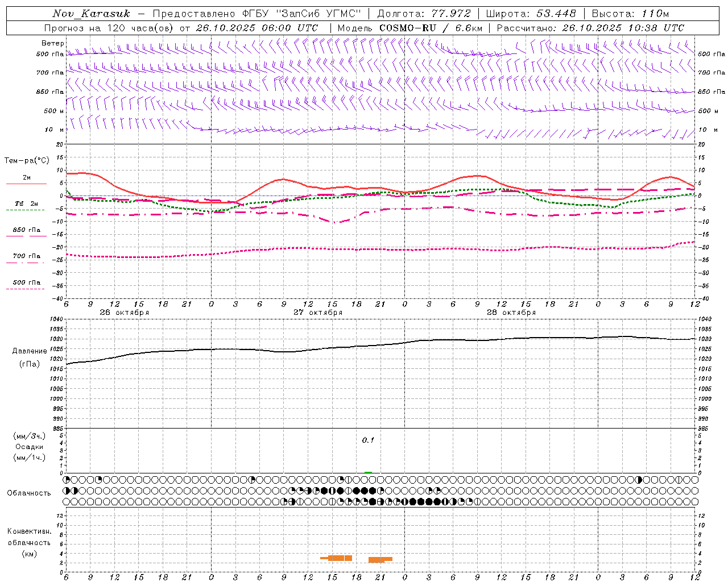Click the '(км)' unit under convective cloudiness
Screen dimensions: 728x582
pos(29,554)
